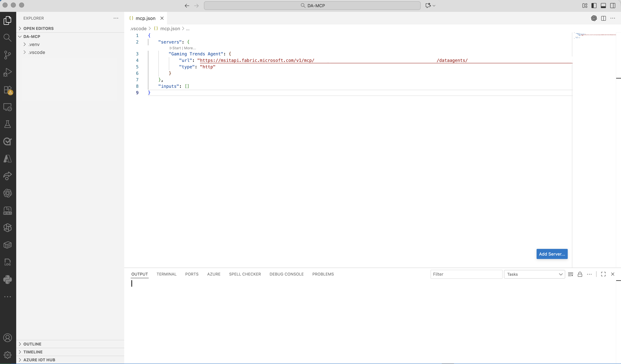This screenshot has width=621, height=364.
Task: Toggle the bottom panel visibility
Action: click(x=603, y=5)
